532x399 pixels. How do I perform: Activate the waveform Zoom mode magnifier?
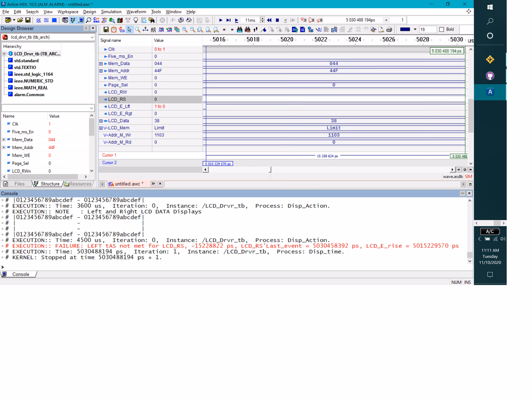[x=137, y=29]
